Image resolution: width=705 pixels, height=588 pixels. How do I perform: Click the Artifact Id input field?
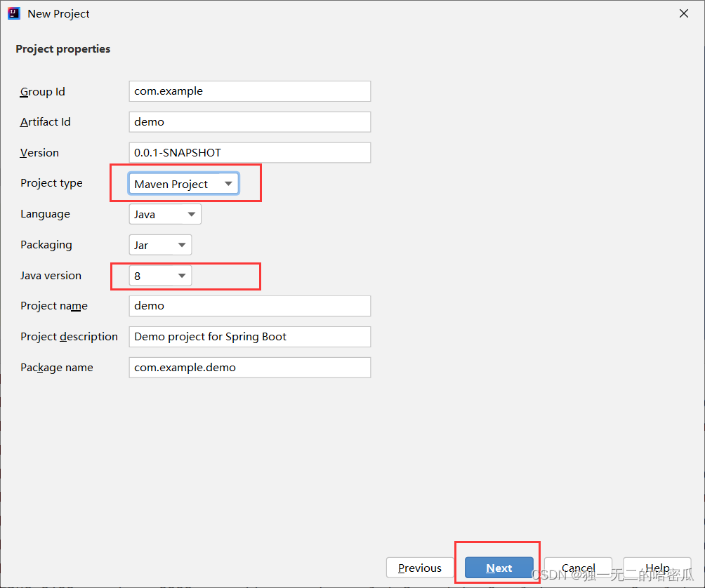tap(249, 121)
